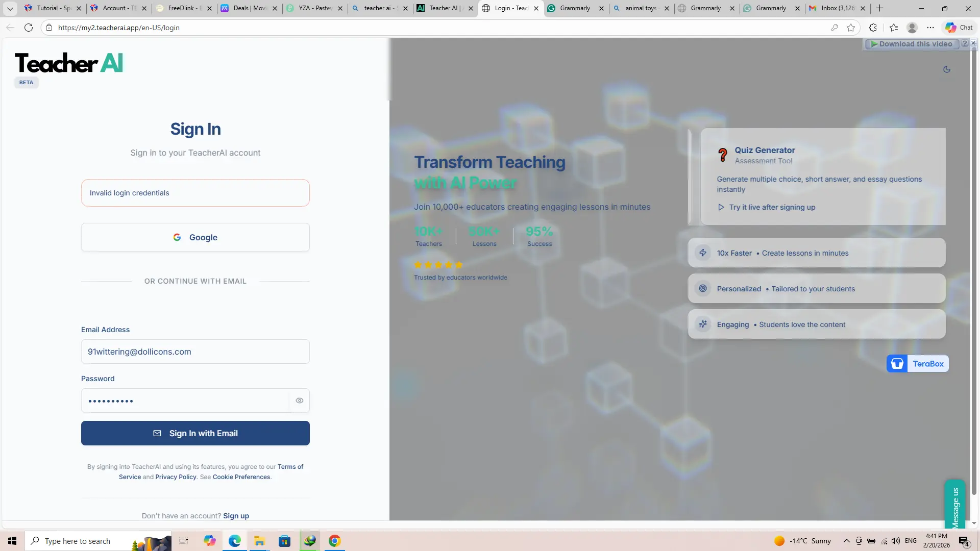Open browser extensions icon

[x=873, y=28]
